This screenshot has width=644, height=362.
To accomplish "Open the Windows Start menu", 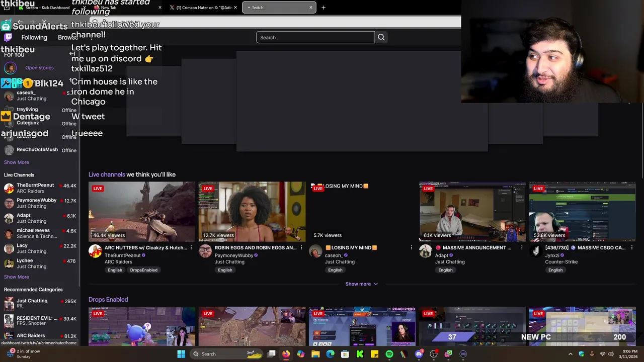I will (181, 354).
